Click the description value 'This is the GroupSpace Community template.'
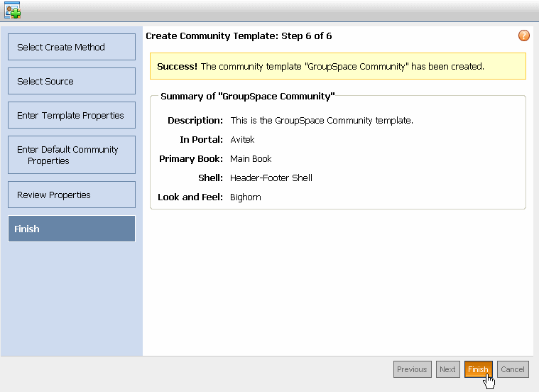The height and width of the screenshot is (392, 539). tap(322, 121)
